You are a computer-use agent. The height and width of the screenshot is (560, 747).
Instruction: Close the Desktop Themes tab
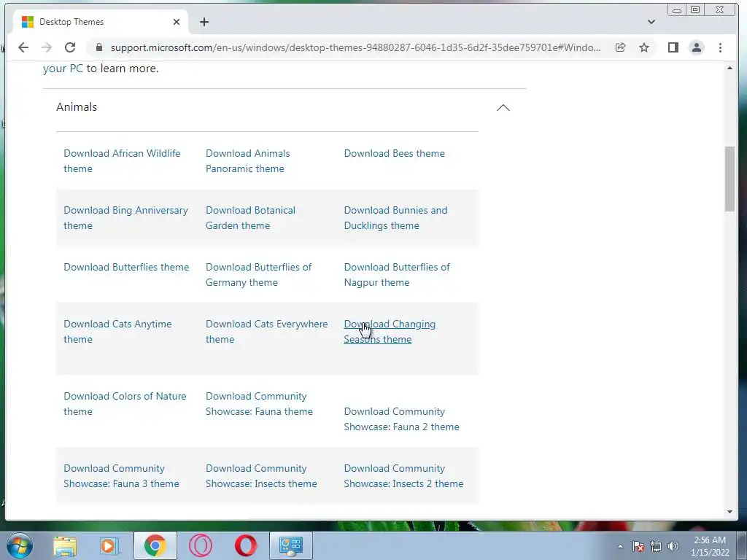[x=177, y=22]
